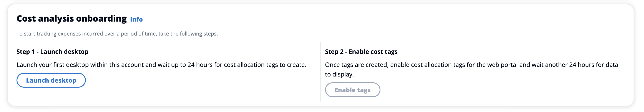Click the Step 1 paragraph starting "Launch your first desktop"
This screenshot has width=644, height=112.
[x=161, y=65]
